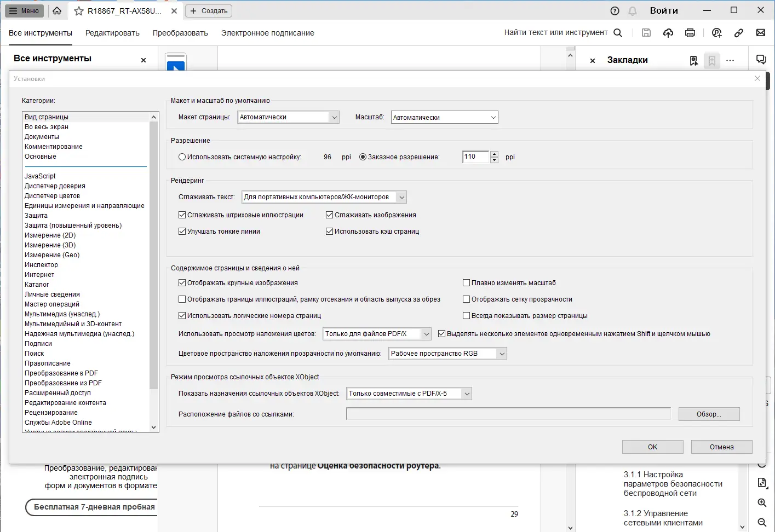The width and height of the screenshot is (775, 532).
Task: Click OK button in Установки
Action: (x=652, y=447)
